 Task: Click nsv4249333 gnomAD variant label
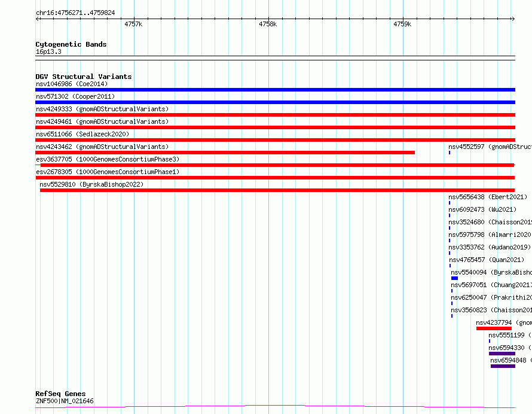point(102,109)
